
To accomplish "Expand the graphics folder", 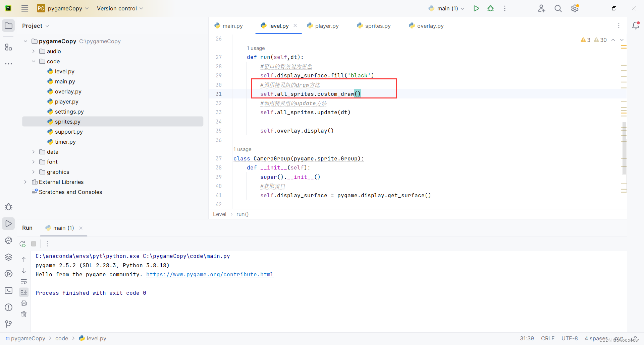I will pos(34,172).
